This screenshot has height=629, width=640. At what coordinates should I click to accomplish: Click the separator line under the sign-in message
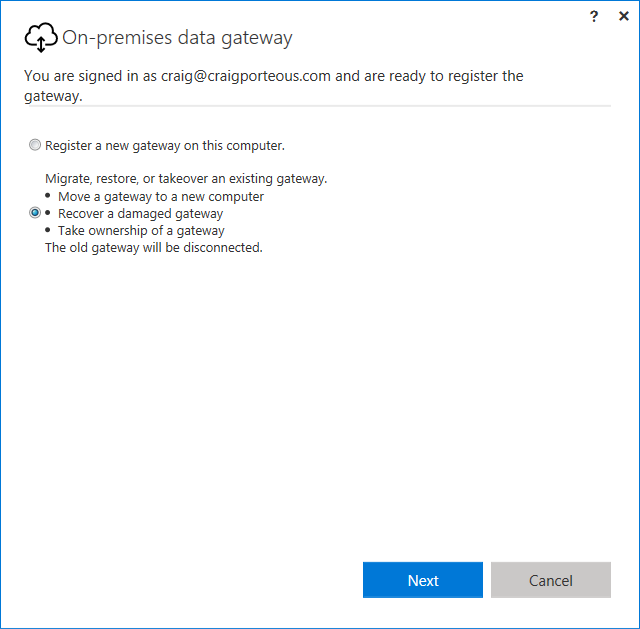pos(317,105)
